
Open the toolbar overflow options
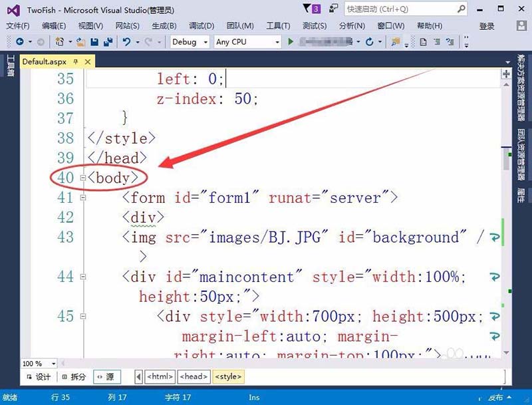(x=466, y=42)
